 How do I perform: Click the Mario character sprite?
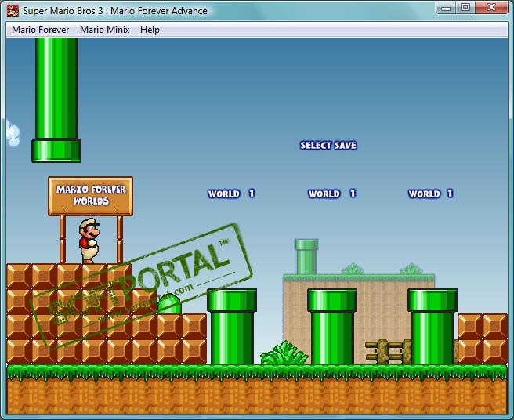pyautogui.click(x=89, y=241)
